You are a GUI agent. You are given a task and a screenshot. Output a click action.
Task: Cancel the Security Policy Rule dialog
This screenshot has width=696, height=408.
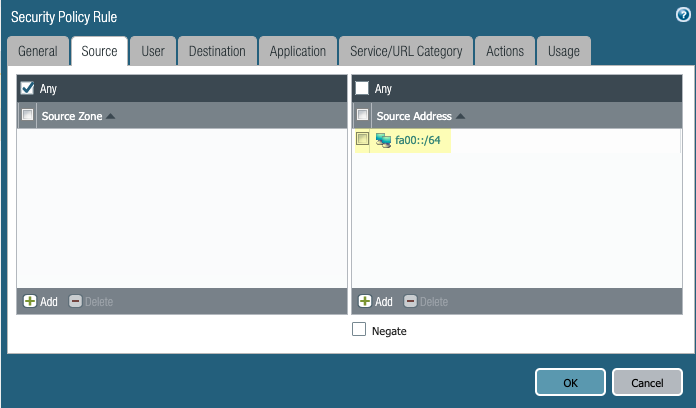click(x=647, y=382)
